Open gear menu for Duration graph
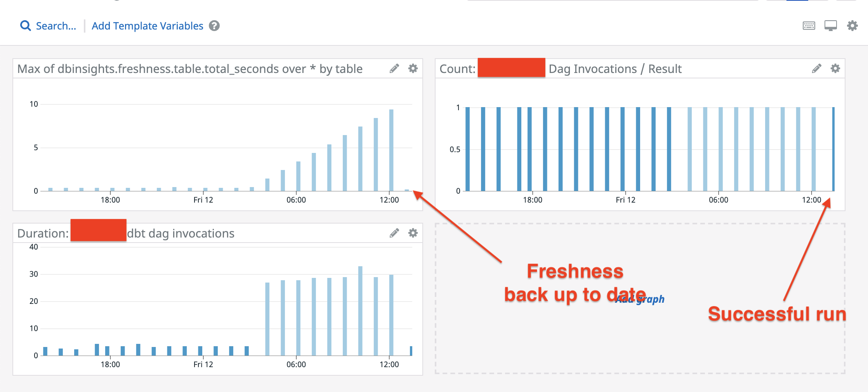The height and width of the screenshot is (392, 868). coord(413,233)
